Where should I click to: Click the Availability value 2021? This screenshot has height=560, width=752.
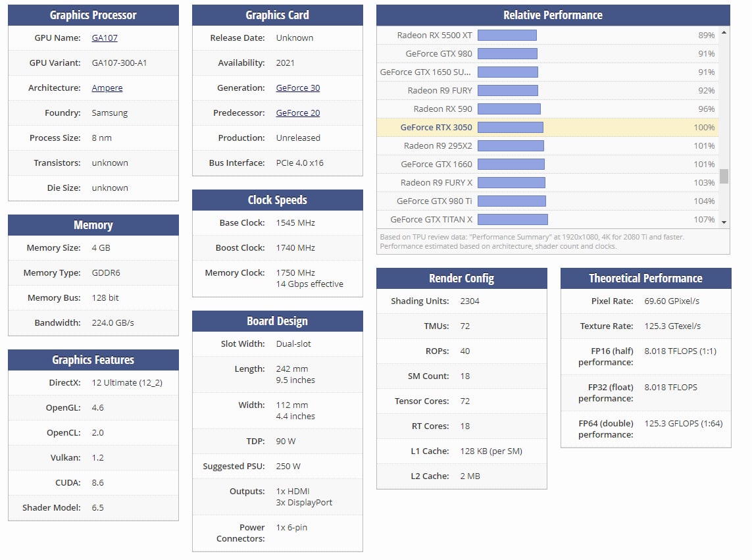[x=286, y=63]
